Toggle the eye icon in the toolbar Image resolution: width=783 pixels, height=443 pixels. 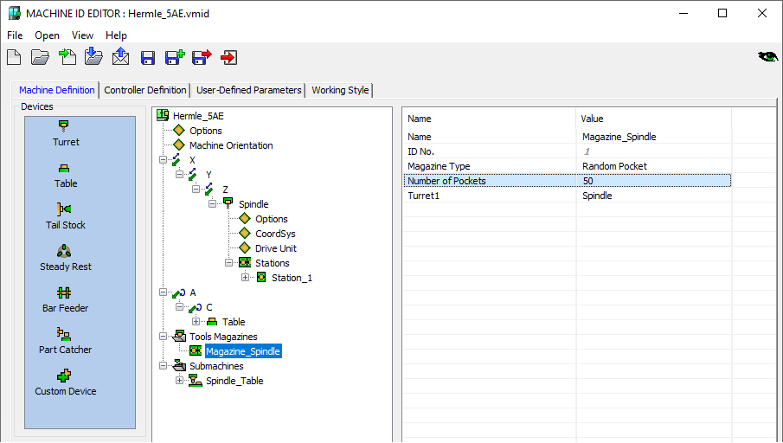point(768,57)
